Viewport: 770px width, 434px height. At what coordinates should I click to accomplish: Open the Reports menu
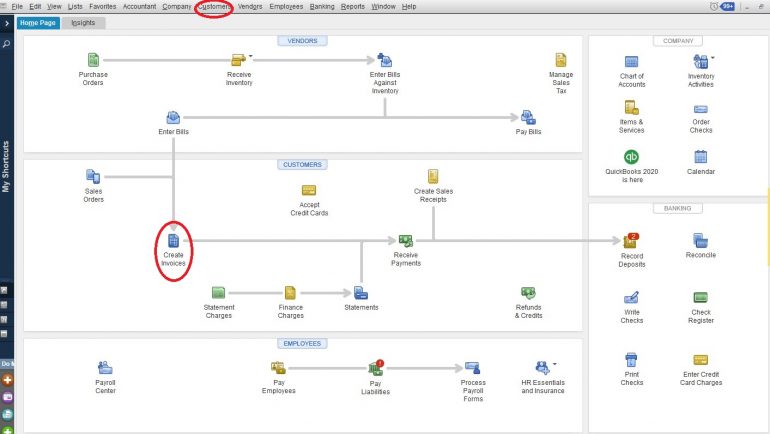pyautogui.click(x=352, y=7)
